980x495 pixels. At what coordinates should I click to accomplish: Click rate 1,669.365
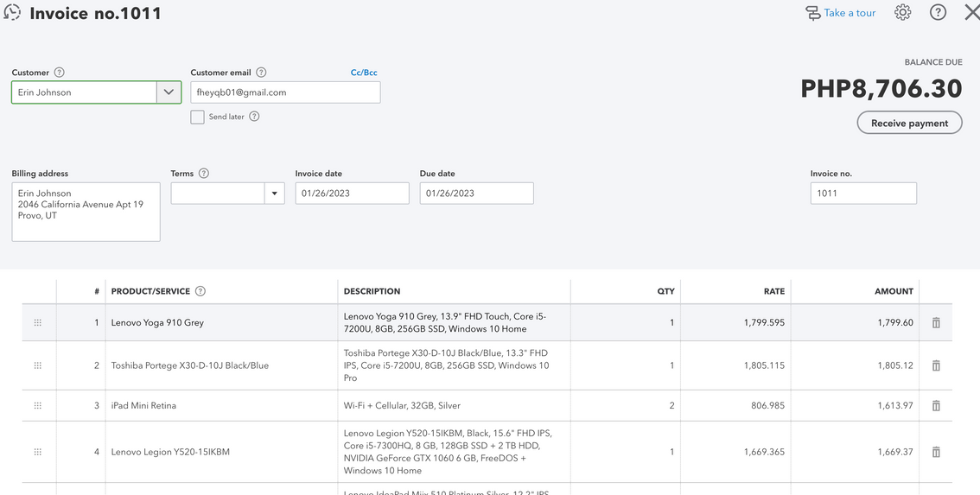(x=764, y=452)
